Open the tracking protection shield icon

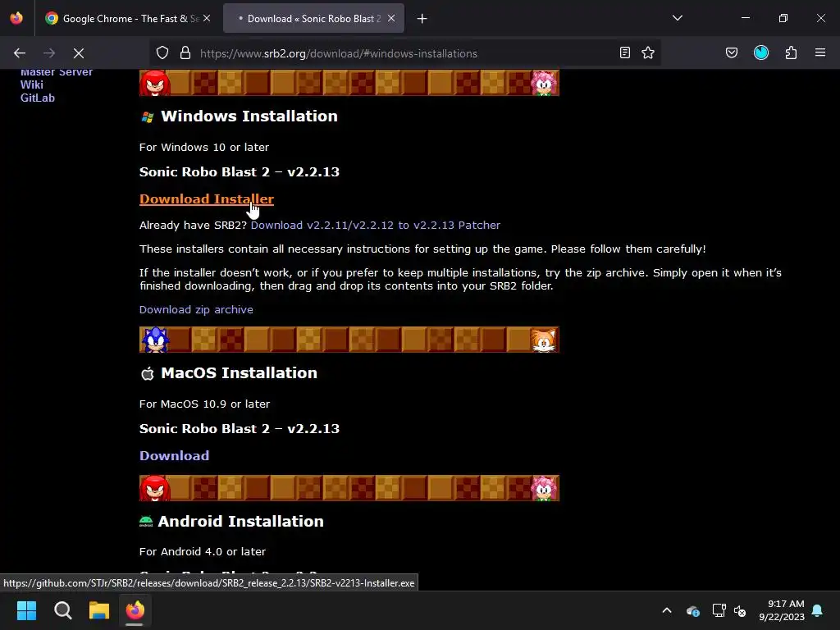click(162, 53)
